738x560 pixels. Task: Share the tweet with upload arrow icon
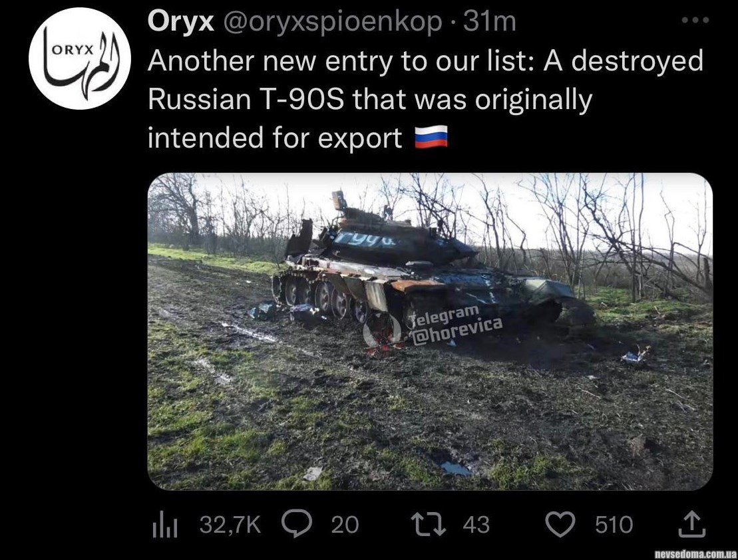click(x=692, y=524)
